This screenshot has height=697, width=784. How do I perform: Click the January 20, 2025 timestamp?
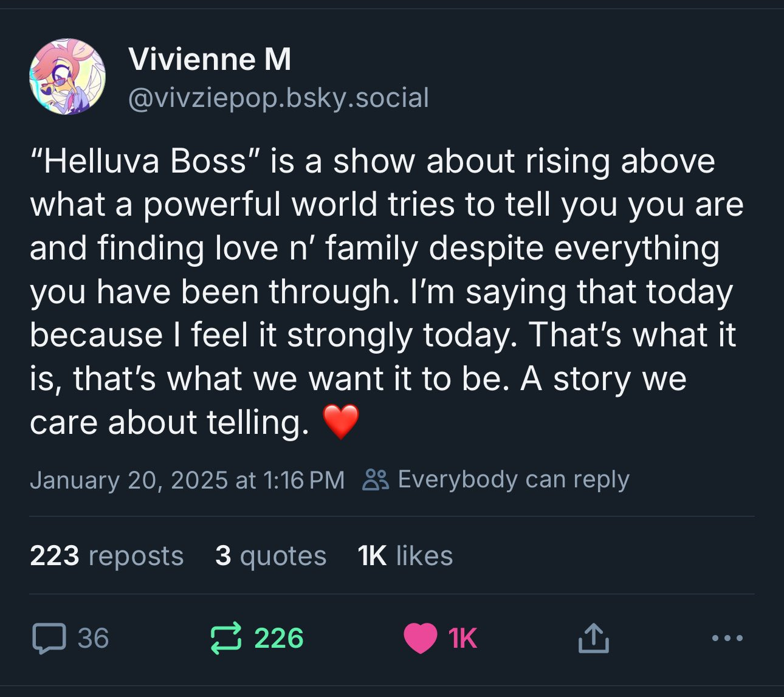187,480
